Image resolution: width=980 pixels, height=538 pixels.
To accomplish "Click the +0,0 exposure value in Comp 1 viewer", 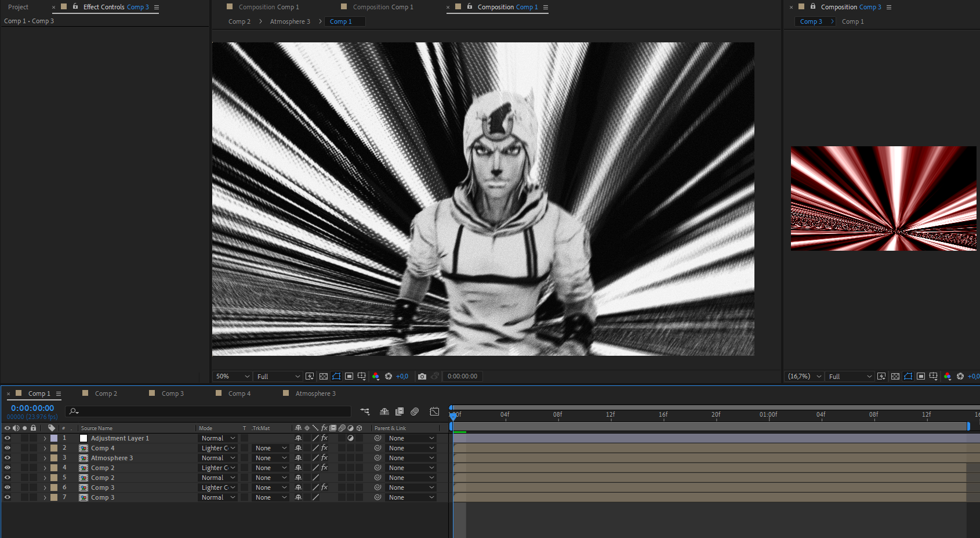I will tap(402, 376).
